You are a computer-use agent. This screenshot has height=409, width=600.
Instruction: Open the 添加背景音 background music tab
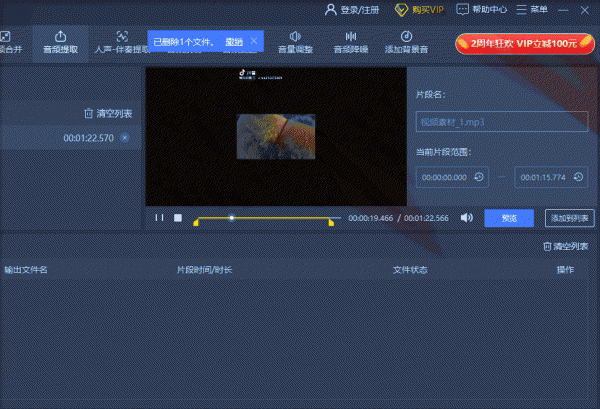pos(406,43)
